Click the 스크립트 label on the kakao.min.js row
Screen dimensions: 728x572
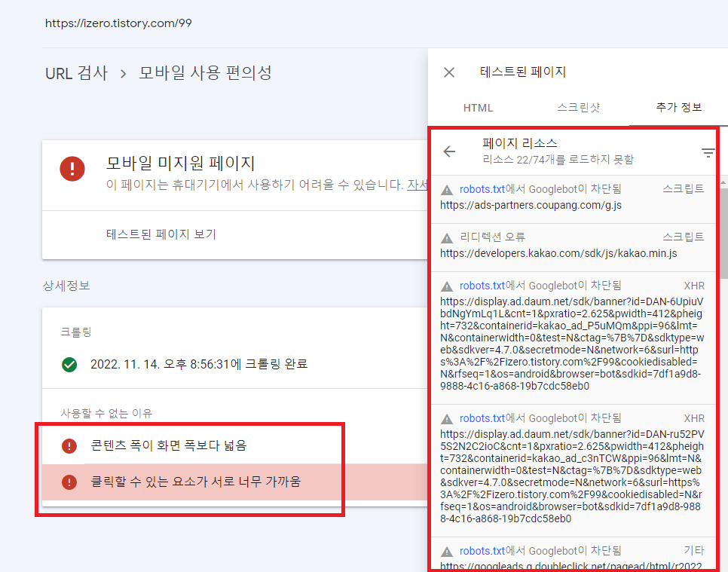tap(684, 237)
